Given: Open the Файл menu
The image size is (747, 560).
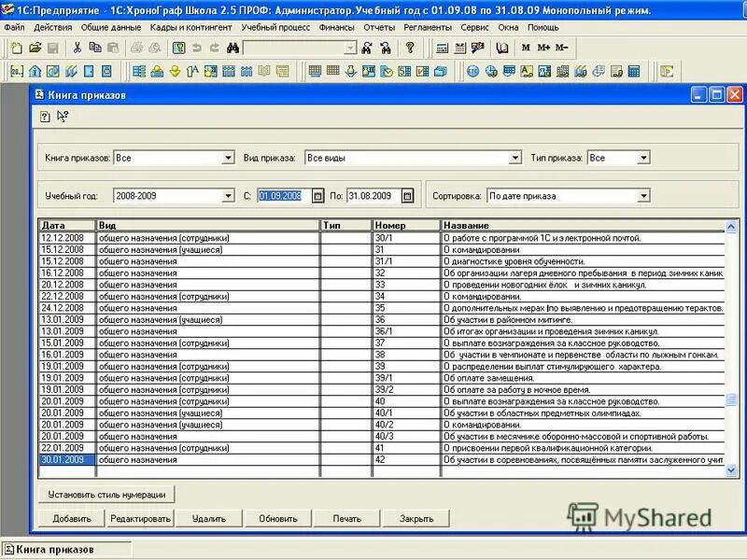Looking at the screenshot, I should pos(14,27).
